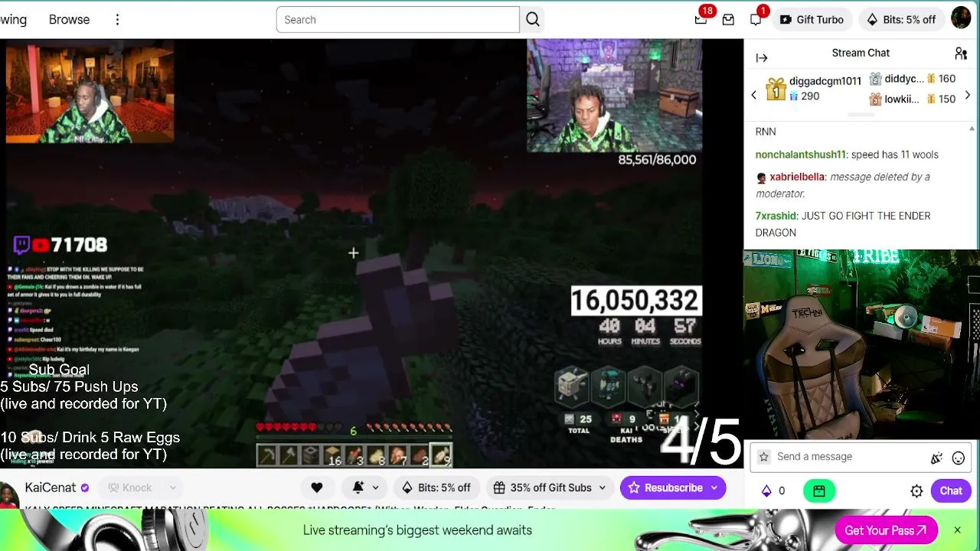Send message with the Chat button
Image resolution: width=980 pixels, height=551 pixels.
point(951,491)
